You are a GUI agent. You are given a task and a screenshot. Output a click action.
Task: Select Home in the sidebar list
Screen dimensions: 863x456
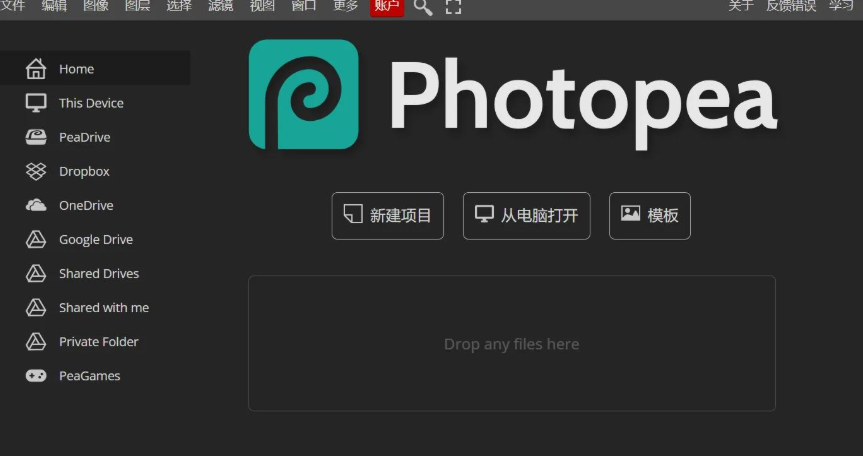(95, 68)
